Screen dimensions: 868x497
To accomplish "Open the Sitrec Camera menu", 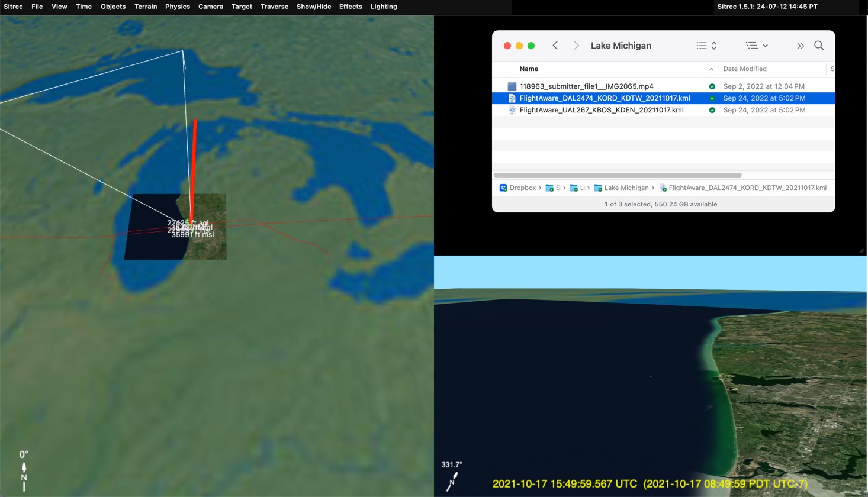I will pos(211,7).
